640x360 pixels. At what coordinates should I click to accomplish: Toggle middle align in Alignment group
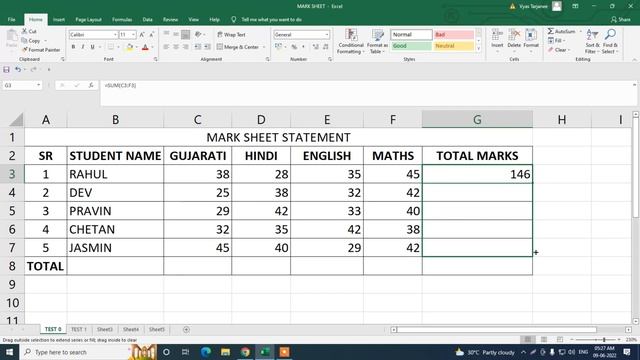(x=176, y=35)
